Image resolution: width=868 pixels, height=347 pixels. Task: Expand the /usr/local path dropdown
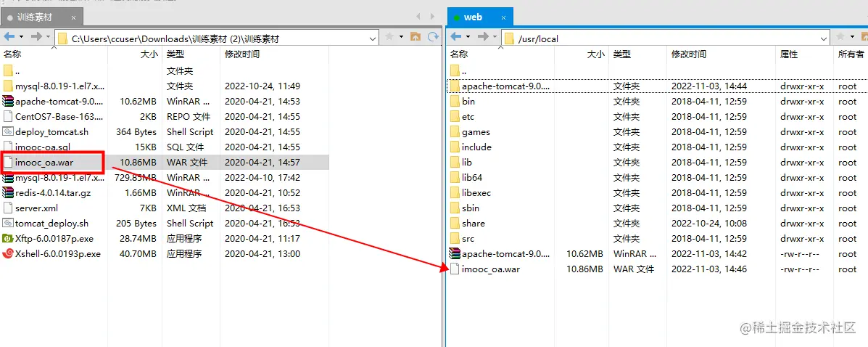(x=824, y=38)
